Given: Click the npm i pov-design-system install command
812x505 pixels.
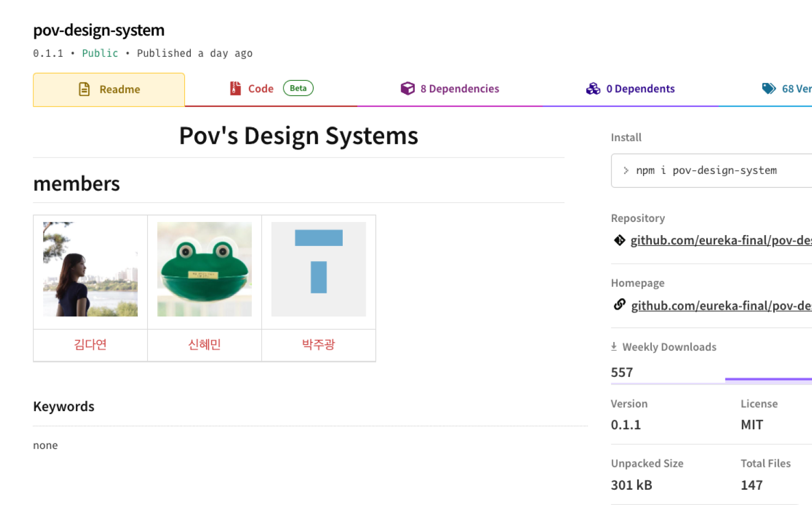Looking at the screenshot, I should (706, 170).
